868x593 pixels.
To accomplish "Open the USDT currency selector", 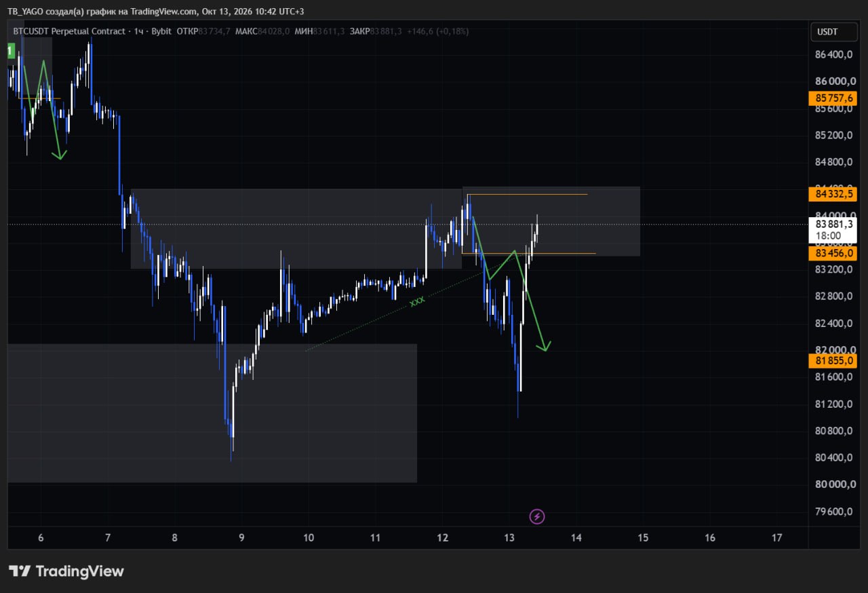I will tap(833, 32).
